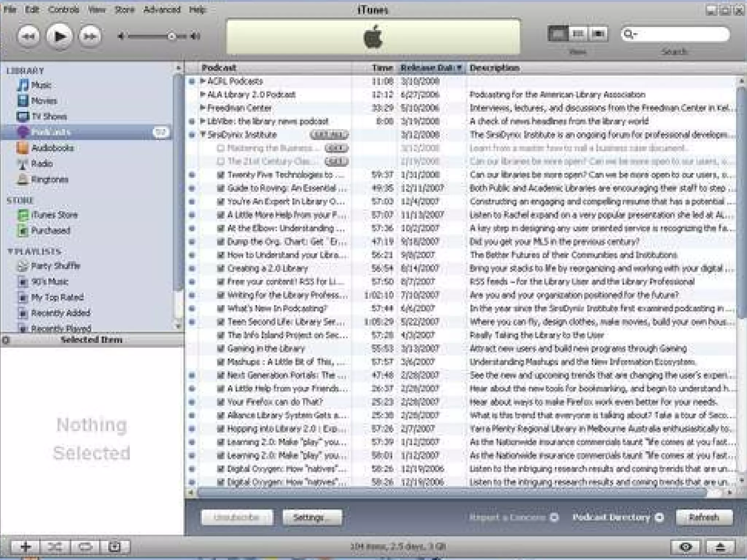This screenshot has width=747, height=560.
Task: Click the Play button
Action: click(x=59, y=36)
